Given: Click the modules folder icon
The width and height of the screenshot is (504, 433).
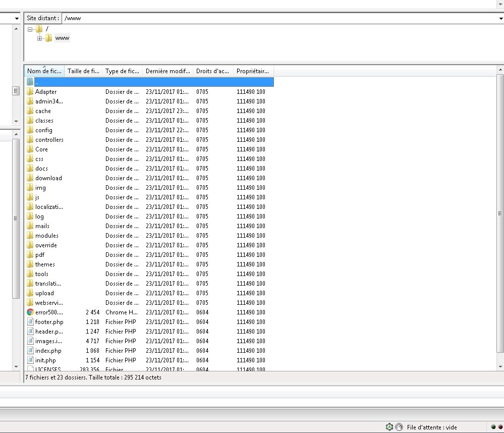Looking at the screenshot, I should tap(30, 236).
